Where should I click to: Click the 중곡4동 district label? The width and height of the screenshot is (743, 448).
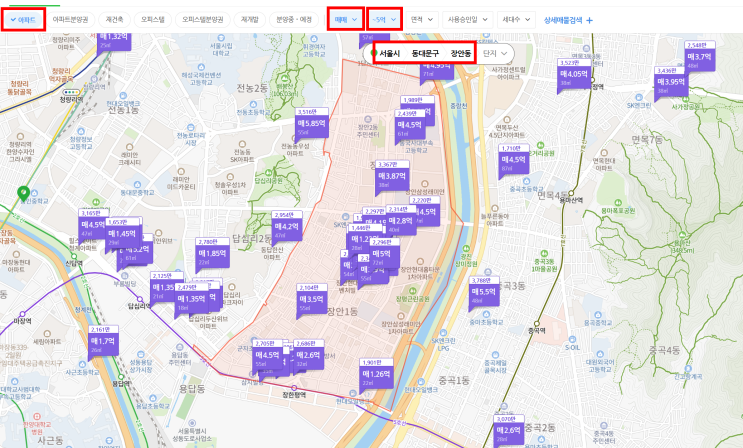click(664, 350)
